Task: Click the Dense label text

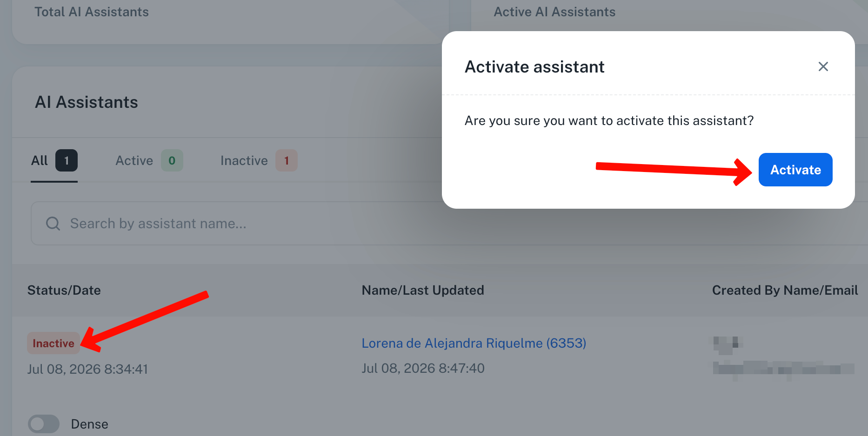Action: 90,424
